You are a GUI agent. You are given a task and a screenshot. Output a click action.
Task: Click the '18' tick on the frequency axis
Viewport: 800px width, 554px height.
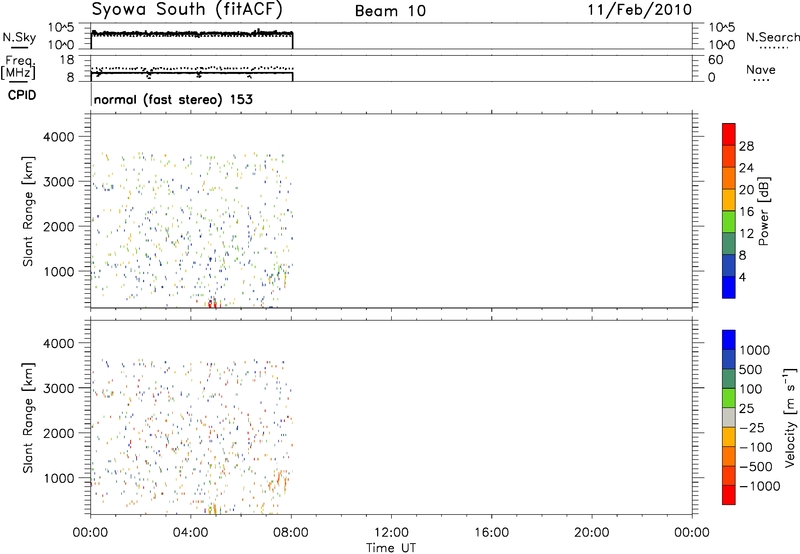(67, 60)
